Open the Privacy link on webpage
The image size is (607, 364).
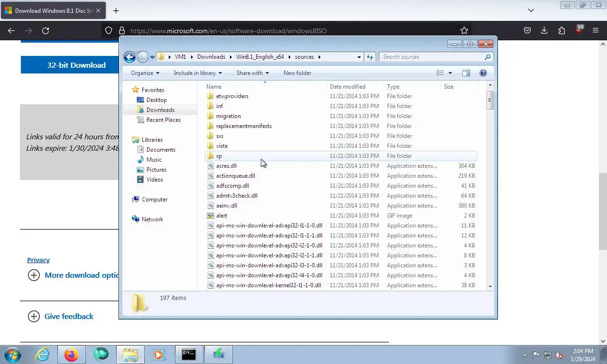coord(38,260)
